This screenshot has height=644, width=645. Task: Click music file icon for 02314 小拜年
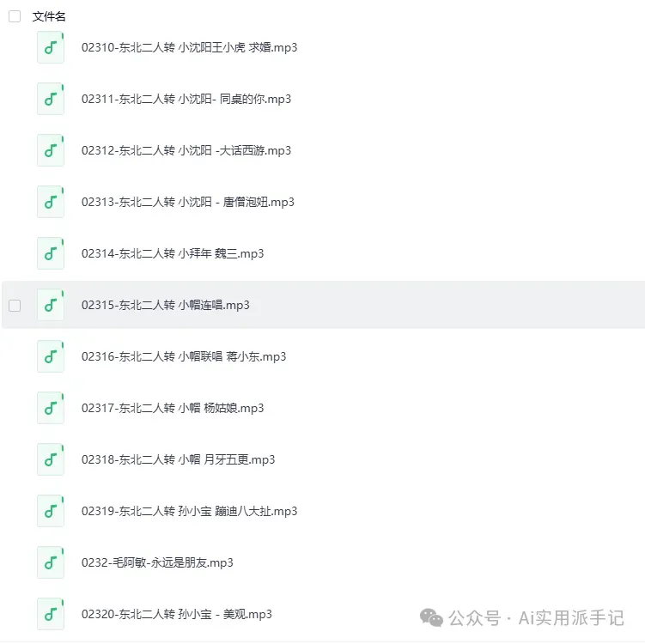tap(51, 253)
